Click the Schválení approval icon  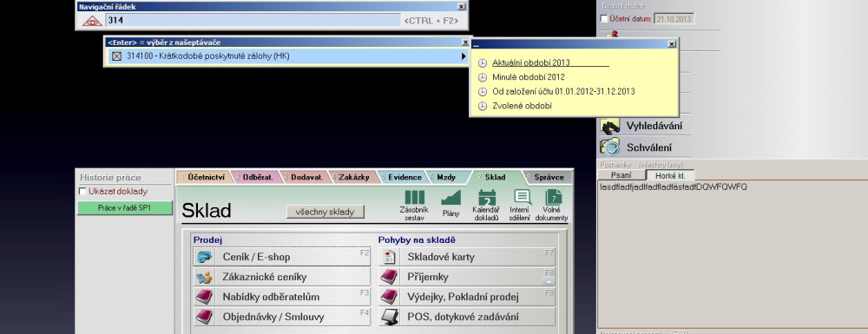click(610, 147)
